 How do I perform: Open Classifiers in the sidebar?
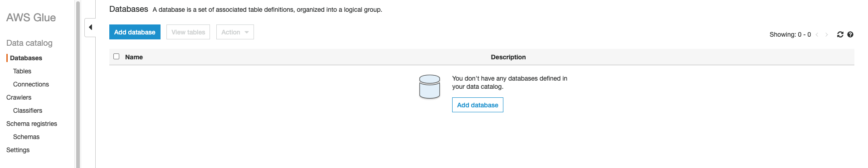coord(28,110)
